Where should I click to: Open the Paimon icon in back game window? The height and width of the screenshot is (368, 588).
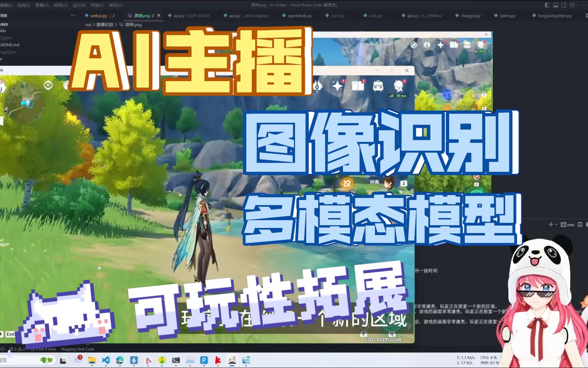(x=481, y=44)
